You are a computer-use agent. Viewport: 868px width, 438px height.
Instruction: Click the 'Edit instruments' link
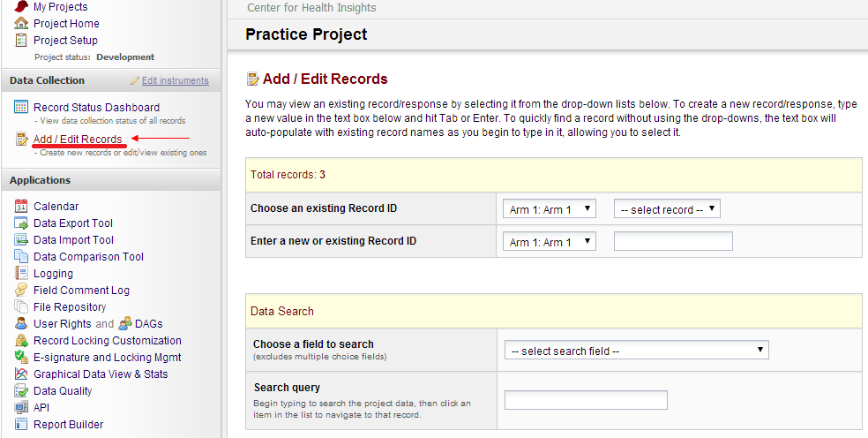coord(175,80)
